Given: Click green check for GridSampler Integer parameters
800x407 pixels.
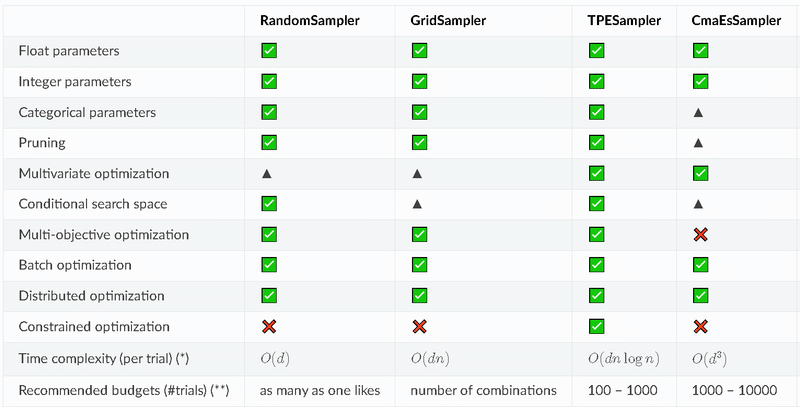Looking at the screenshot, I should (x=419, y=81).
